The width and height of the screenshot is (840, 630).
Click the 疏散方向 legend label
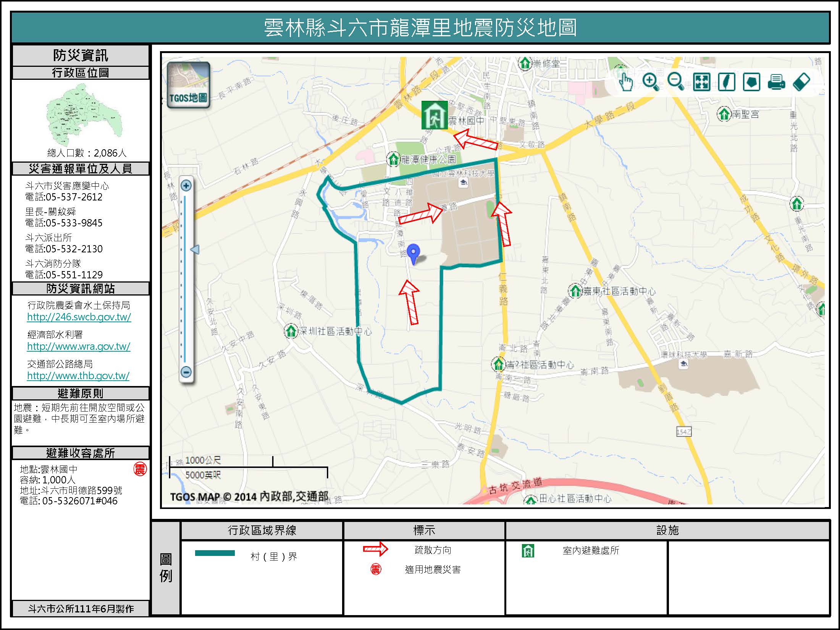pyautogui.click(x=433, y=550)
